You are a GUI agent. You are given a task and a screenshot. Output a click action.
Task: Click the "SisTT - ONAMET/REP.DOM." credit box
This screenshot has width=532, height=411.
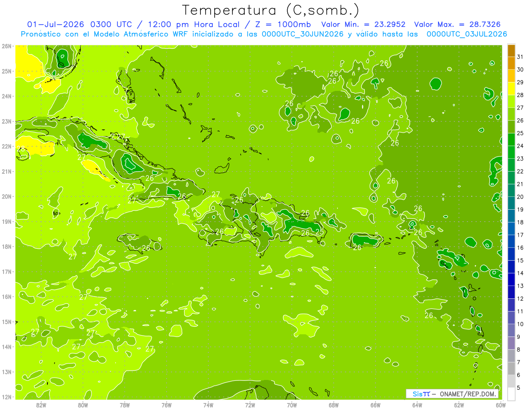click(452, 394)
